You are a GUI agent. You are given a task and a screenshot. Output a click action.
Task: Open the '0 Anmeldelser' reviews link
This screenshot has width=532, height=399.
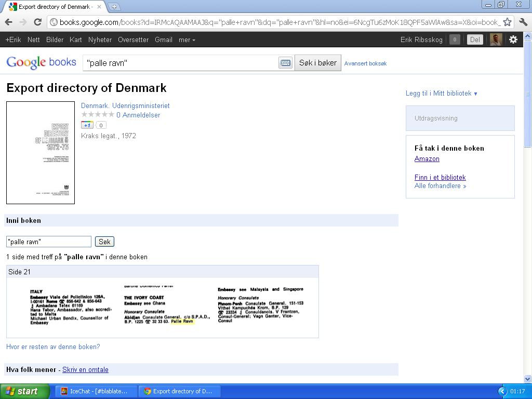[138, 115]
